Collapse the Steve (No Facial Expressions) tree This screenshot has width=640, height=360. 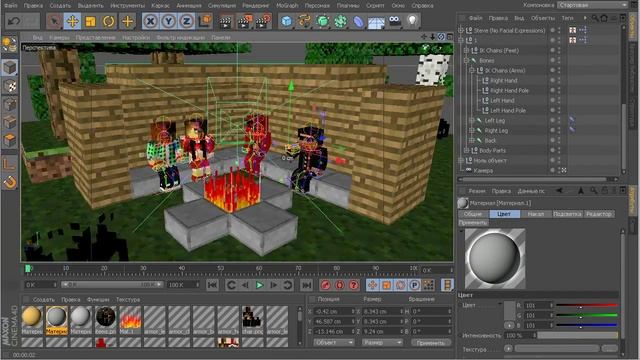[x=461, y=30]
